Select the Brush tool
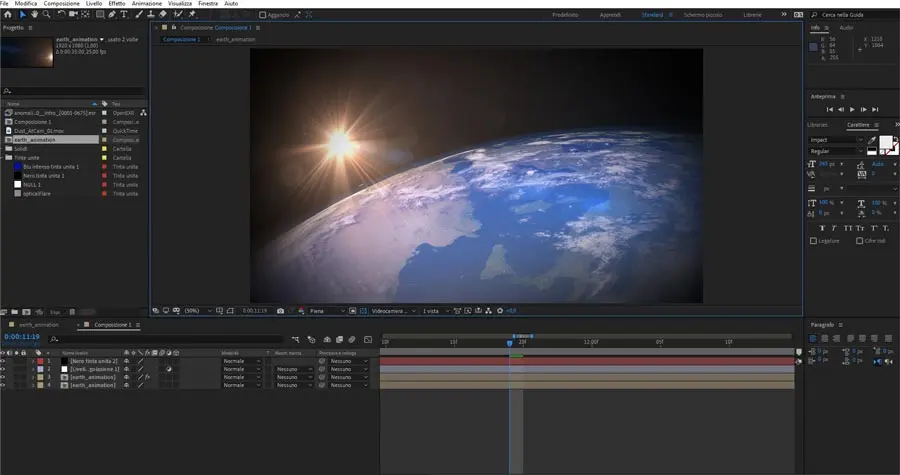 [x=139, y=14]
